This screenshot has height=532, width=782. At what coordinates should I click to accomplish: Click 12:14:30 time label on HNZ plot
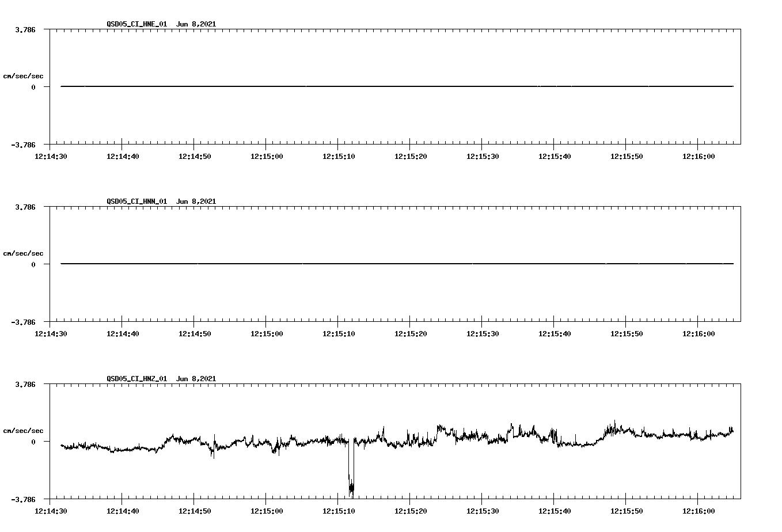click(50, 511)
